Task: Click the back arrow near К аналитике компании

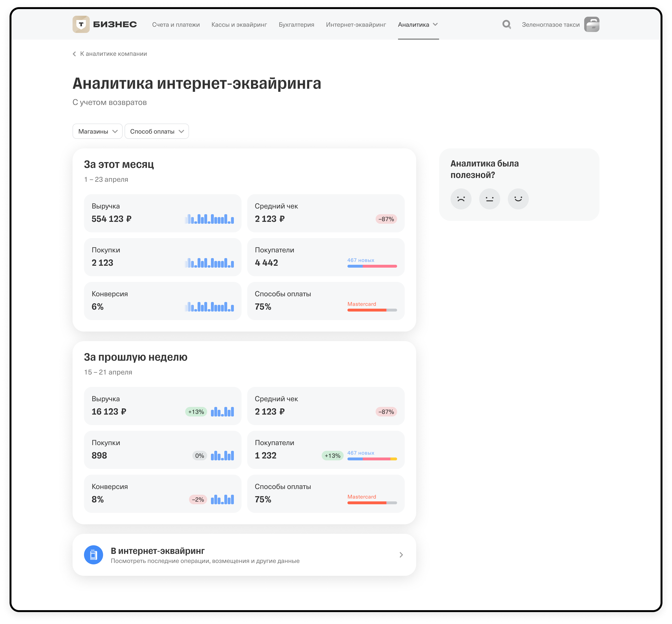Action: 74,54
